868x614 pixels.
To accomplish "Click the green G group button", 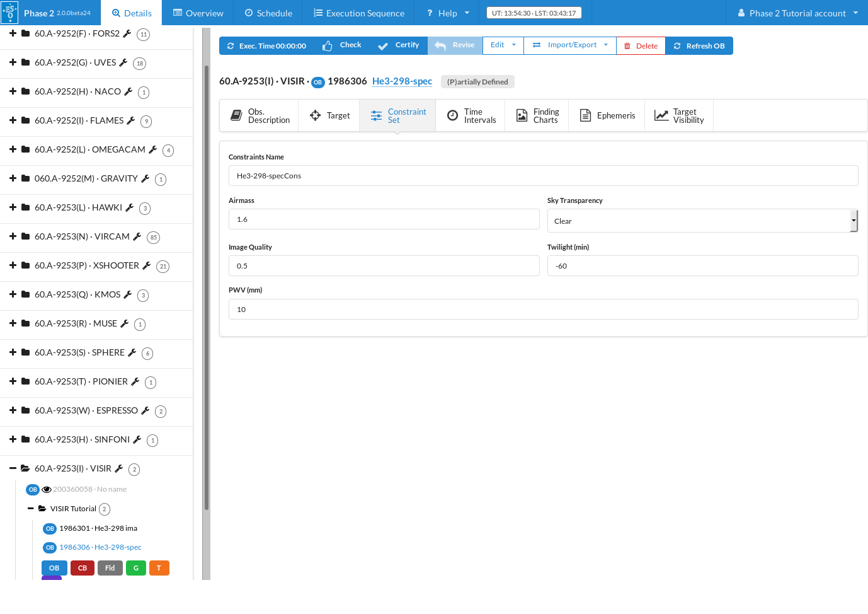I will 136,568.
